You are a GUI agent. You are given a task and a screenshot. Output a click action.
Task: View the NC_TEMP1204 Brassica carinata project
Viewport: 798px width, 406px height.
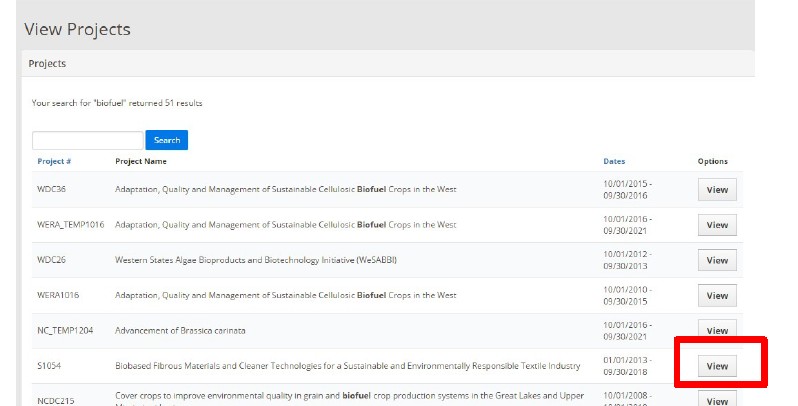coord(717,331)
